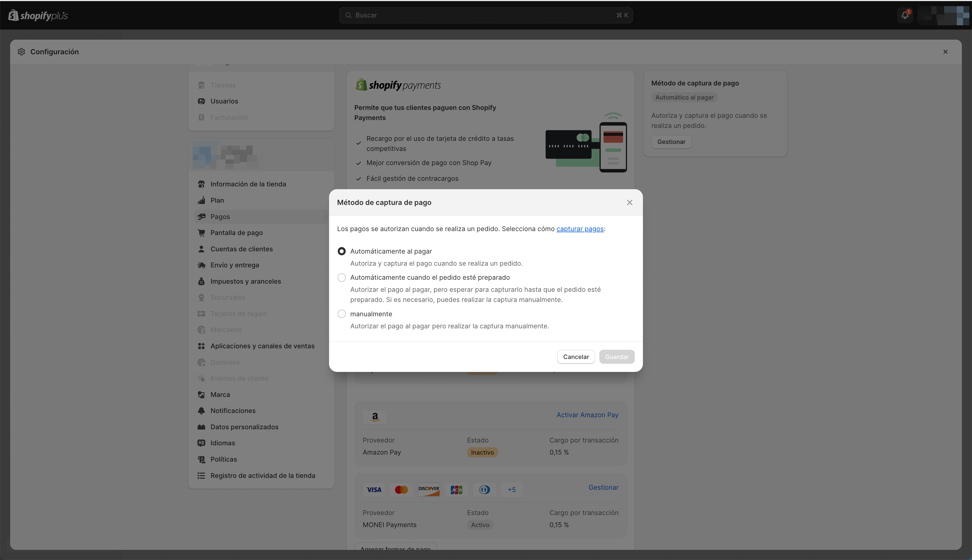The image size is (972, 560).
Task: Click the 'Agregar formas de pago' button
Action: (x=395, y=547)
